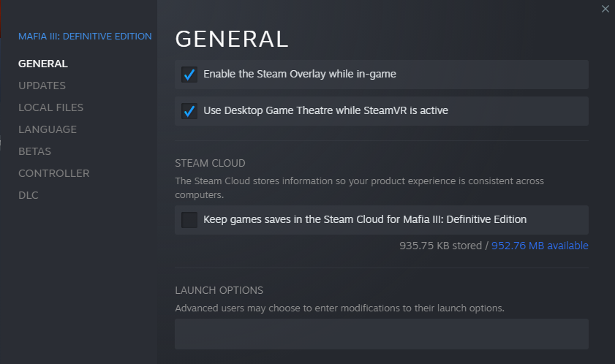615x364 pixels.
Task: Close the game properties window
Action: pyautogui.click(x=605, y=9)
